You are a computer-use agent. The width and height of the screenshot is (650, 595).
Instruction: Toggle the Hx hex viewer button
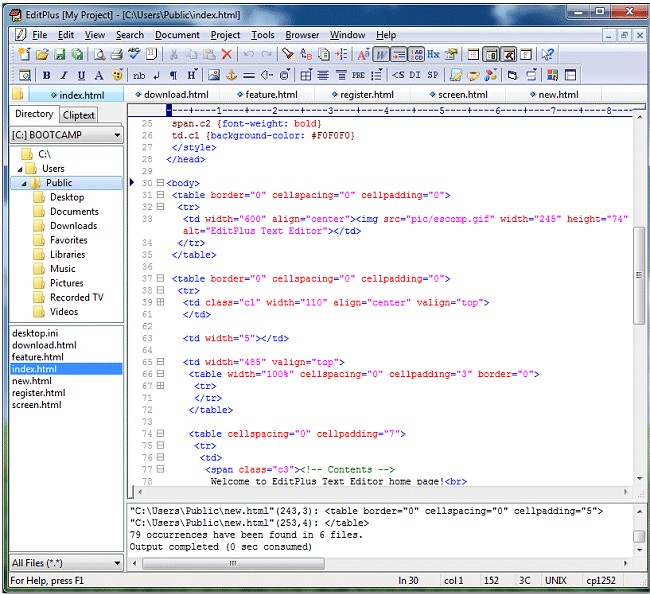(433, 55)
